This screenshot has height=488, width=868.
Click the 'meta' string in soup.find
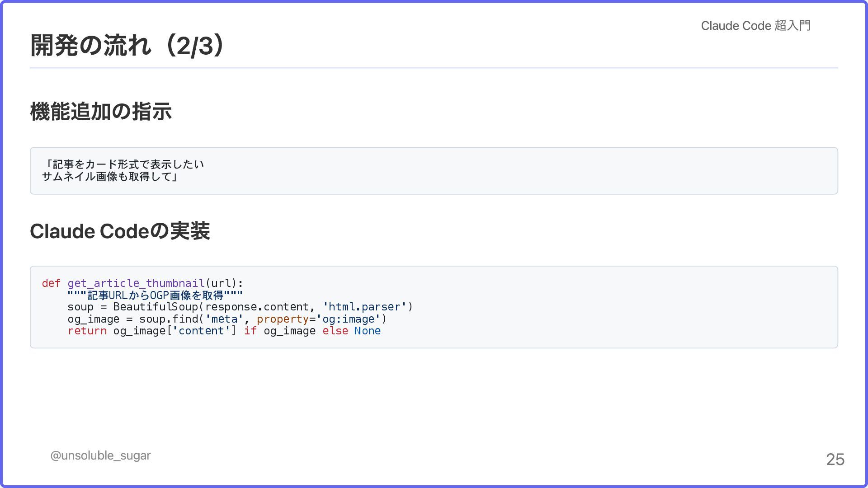[224, 319]
